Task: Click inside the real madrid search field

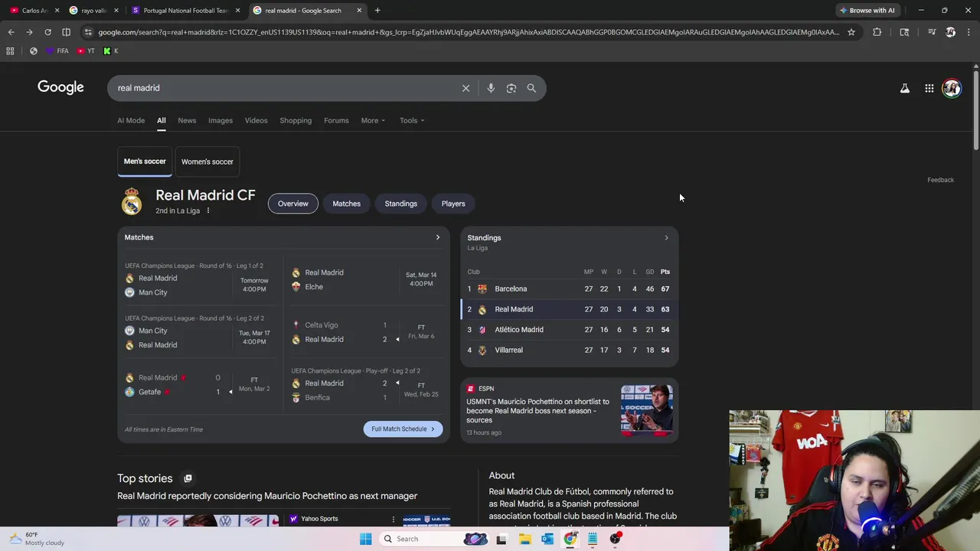Action: point(283,88)
